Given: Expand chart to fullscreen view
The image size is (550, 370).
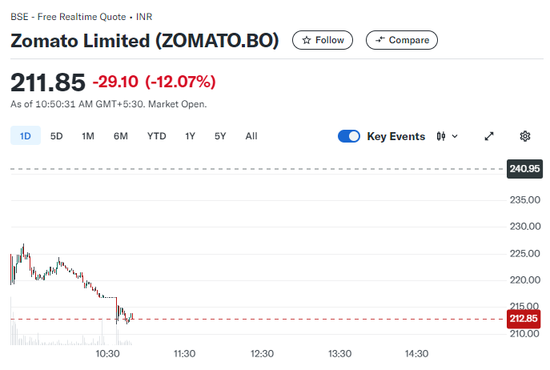Looking at the screenshot, I should 489,136.
